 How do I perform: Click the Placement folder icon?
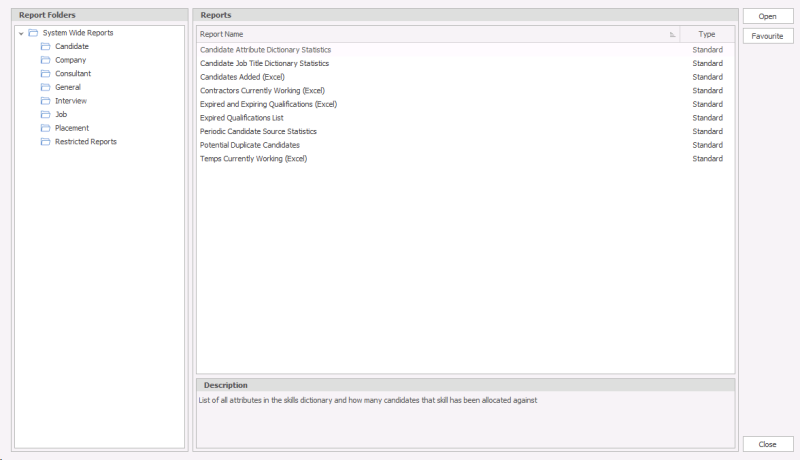(45, 128)
